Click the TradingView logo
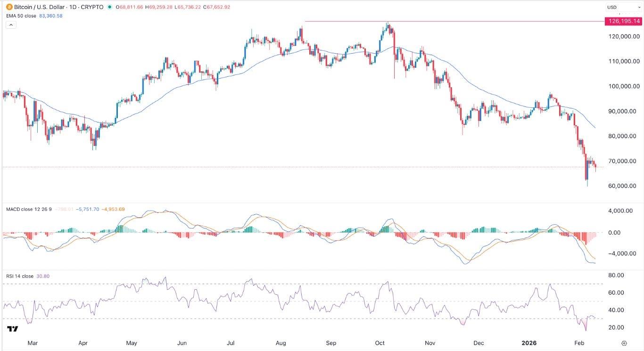This screenshot has width=644, height=351. 13,328
